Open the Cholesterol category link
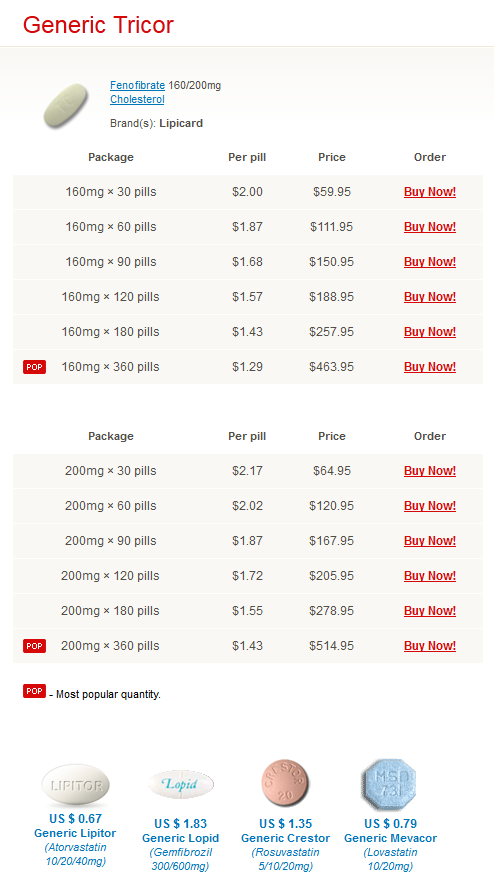 point(137,99)
